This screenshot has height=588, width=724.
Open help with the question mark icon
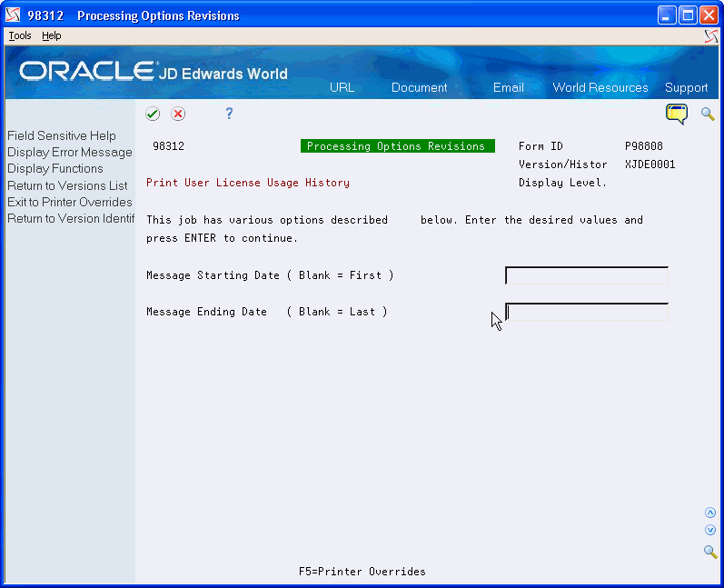[229, 114]
